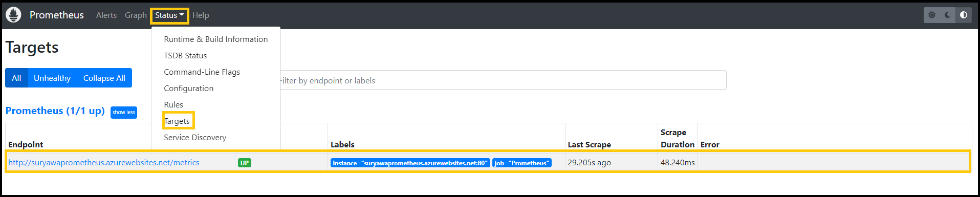980x197 pixels.
Task: Click the green UP status badge
Action: coord(245,163)
